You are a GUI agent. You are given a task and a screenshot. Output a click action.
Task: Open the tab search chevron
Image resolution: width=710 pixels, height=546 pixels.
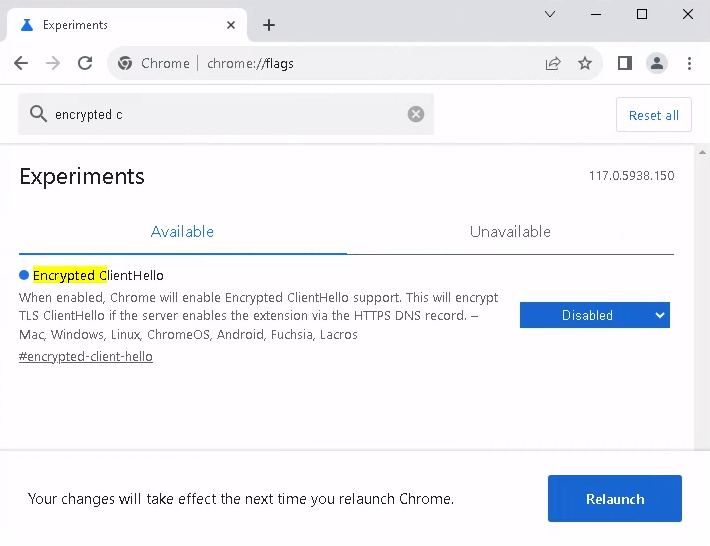point(550,14)
